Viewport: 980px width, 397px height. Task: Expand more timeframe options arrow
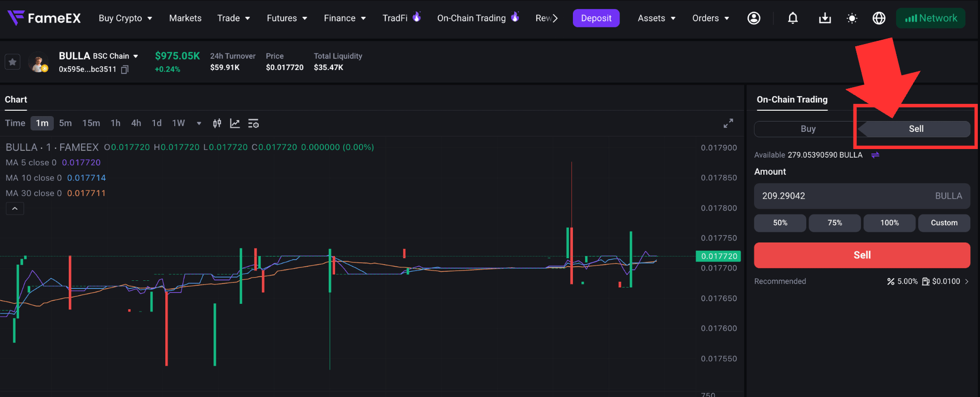[x=199, y=123]
